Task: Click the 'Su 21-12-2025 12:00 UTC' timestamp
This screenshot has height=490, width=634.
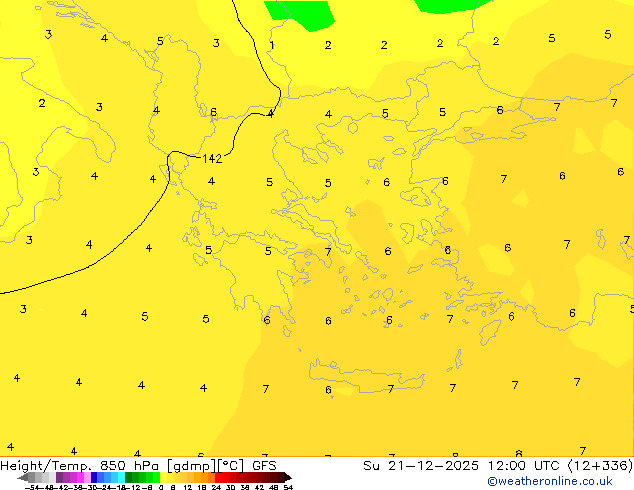Action: tap(463, 465)
